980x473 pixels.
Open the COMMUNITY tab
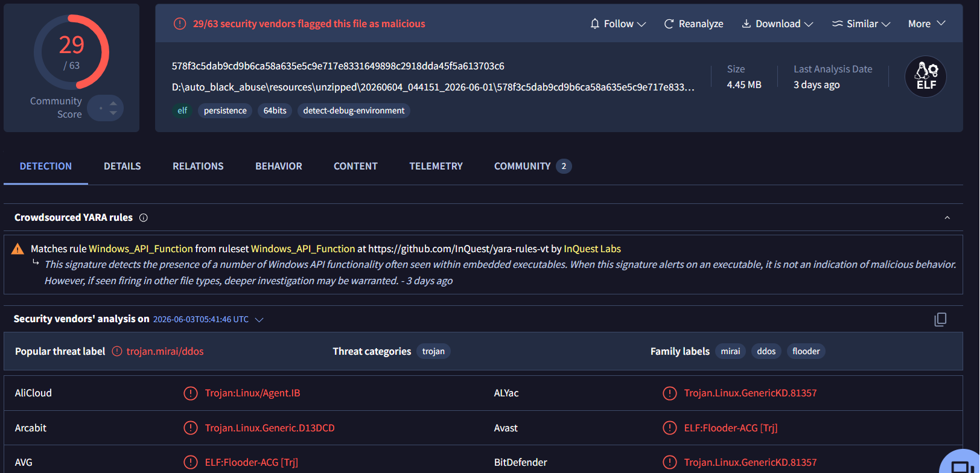[x=532, y=166]
